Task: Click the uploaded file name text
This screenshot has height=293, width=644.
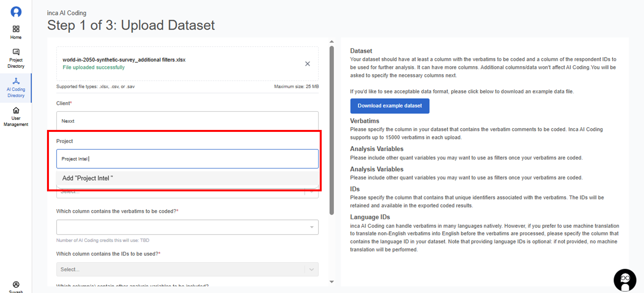Action: [x=124, y=60]
